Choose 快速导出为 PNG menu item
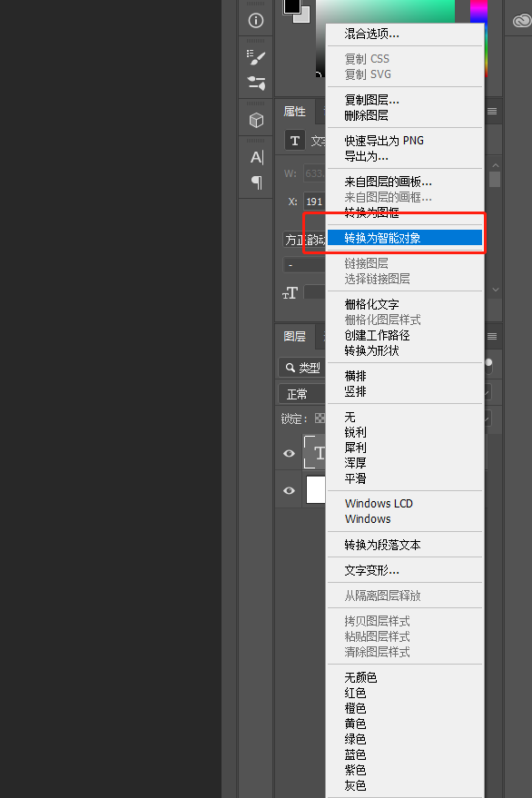The image size is (532, 798). point(405,141)
